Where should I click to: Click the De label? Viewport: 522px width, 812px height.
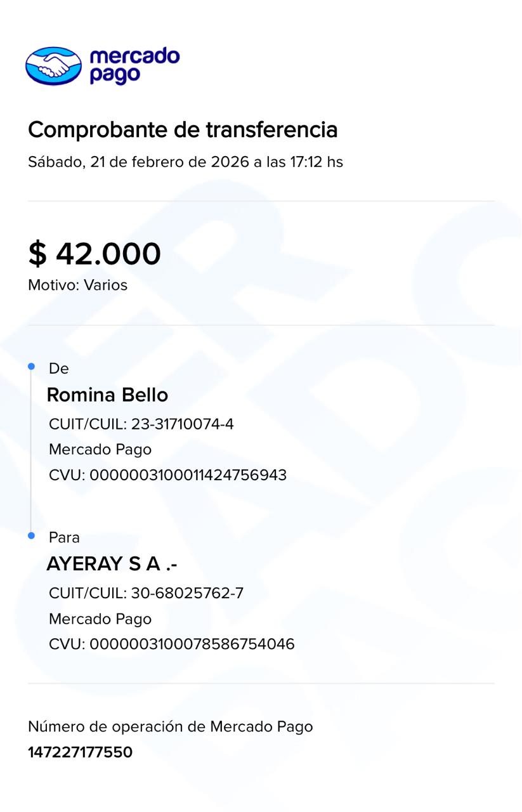tap(58, 369)
